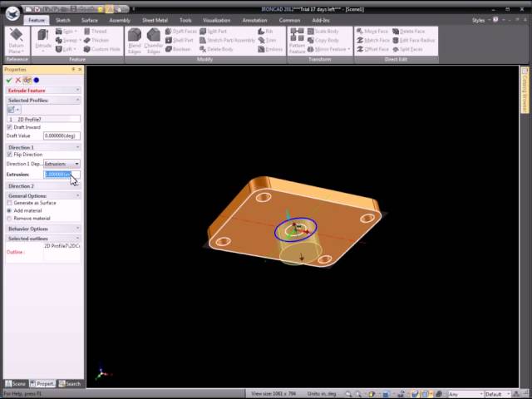Collapse the General Options section
The height and width of the screenshot is (399, 532).
click(77, 196)
